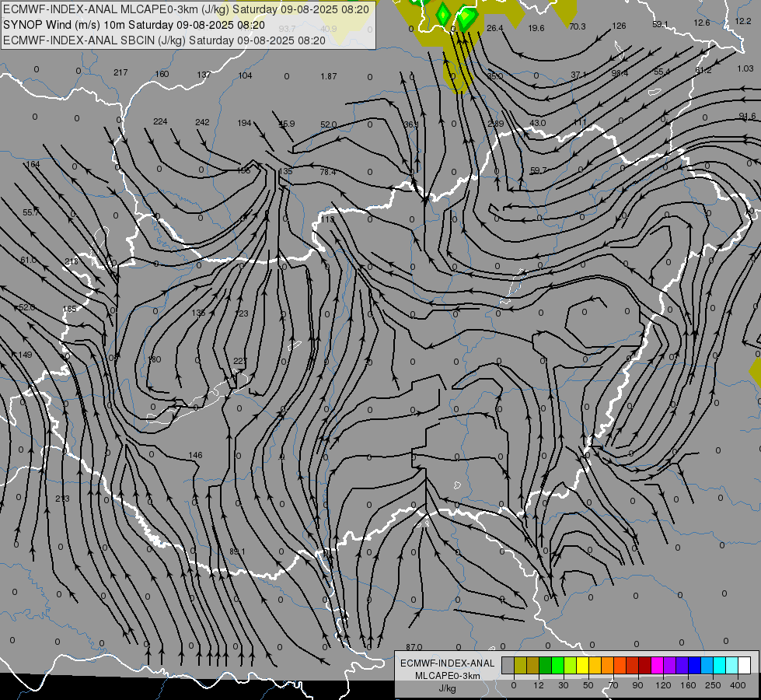Click the map value '55.7'
761x700 pixels.
30,212
